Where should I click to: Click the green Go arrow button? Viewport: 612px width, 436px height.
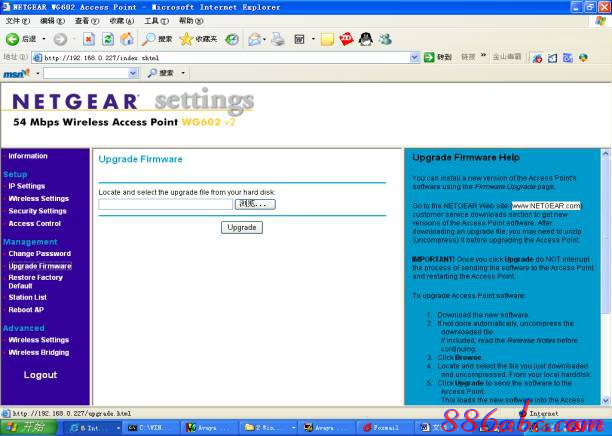pos(429,57)
